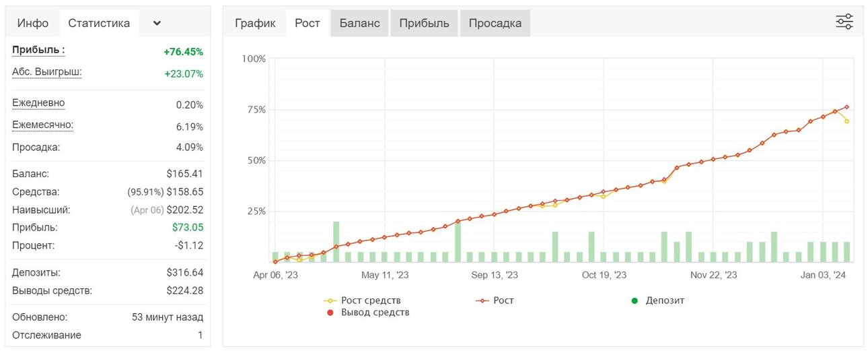
Task: Click the first data point at Apr 06 '23
Action: [275, 261]
